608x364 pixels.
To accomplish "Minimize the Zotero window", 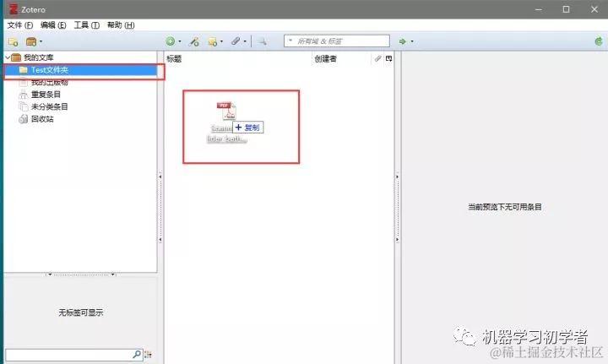I will [x=538, y=9].
